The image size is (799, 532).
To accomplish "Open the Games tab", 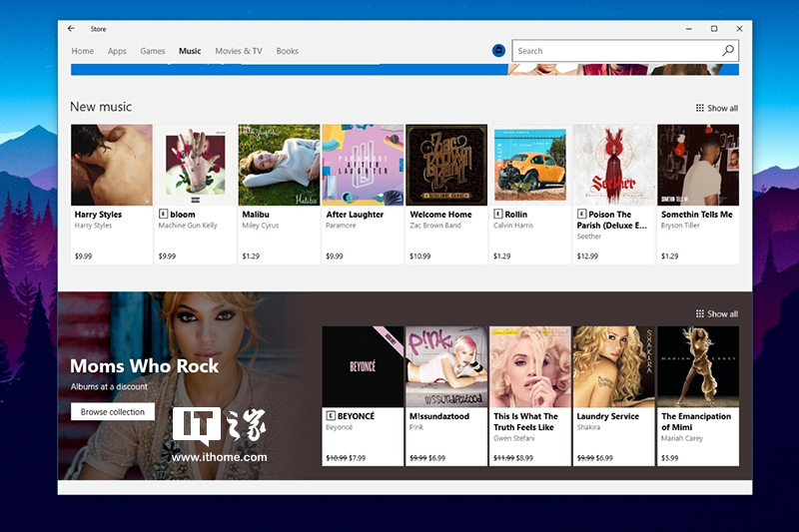I will (x=153, y=51).
